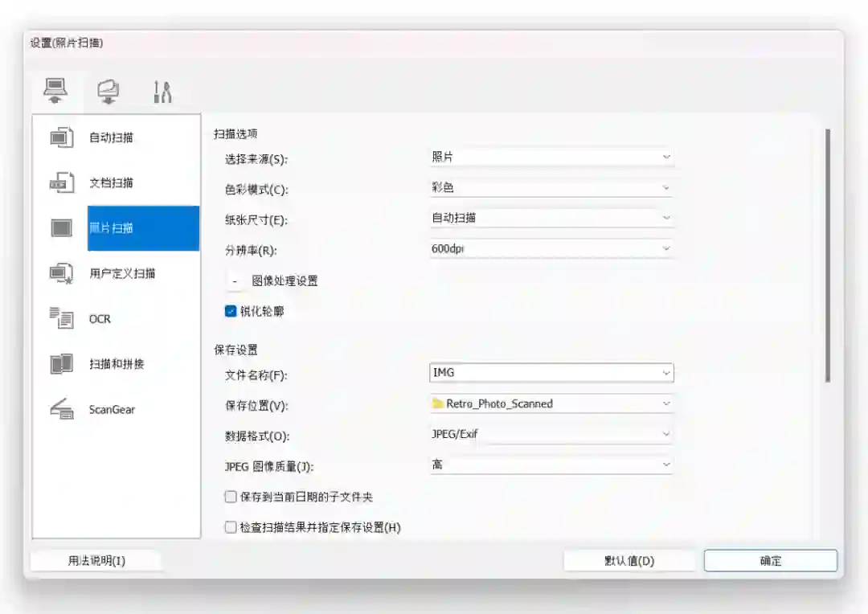Enable 检查扫描结果并指定保存设置 checkbox
868x614 pixels.
pos(231,527)
